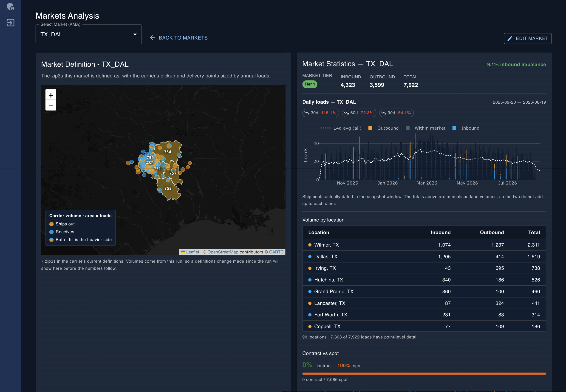Click the back arrow icon
The image size is (566, 392).
pos(153,38)
